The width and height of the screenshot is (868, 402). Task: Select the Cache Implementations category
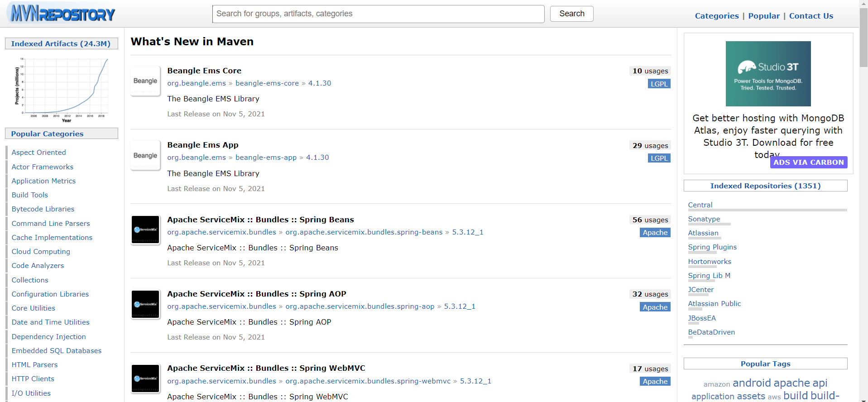(52, 237)
